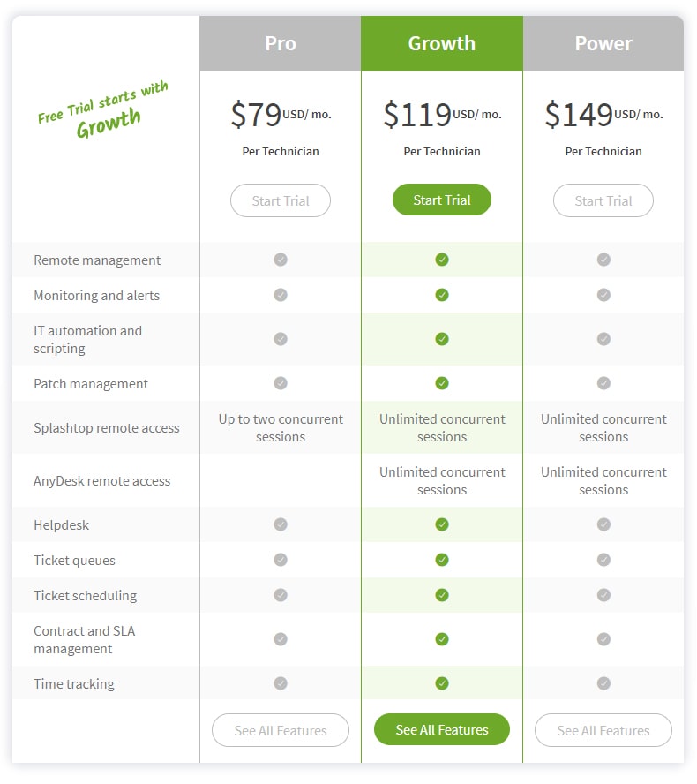Open See All Features for Power
Viewport: 697px width, 784px height.
click(x=603, y=730)
